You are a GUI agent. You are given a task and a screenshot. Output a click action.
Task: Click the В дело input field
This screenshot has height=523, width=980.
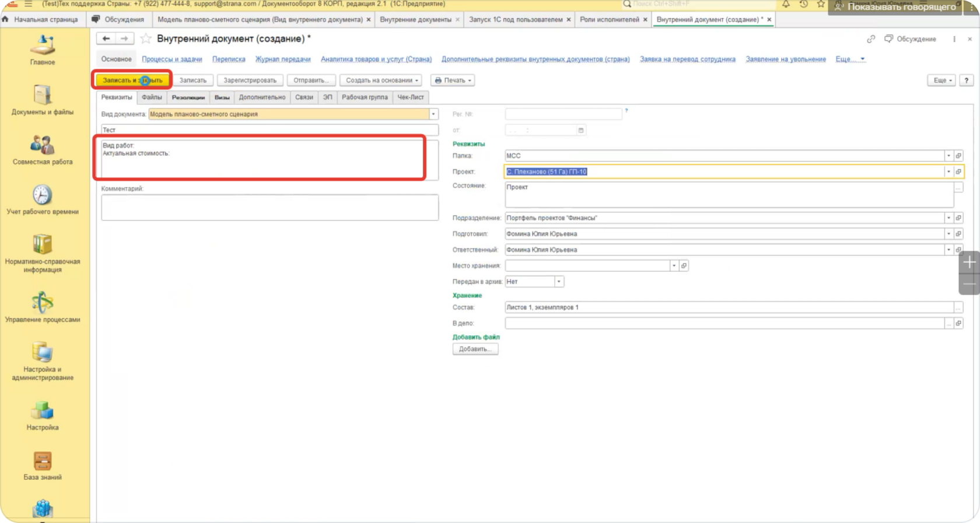pyautogui.click(x=724, y=323)
